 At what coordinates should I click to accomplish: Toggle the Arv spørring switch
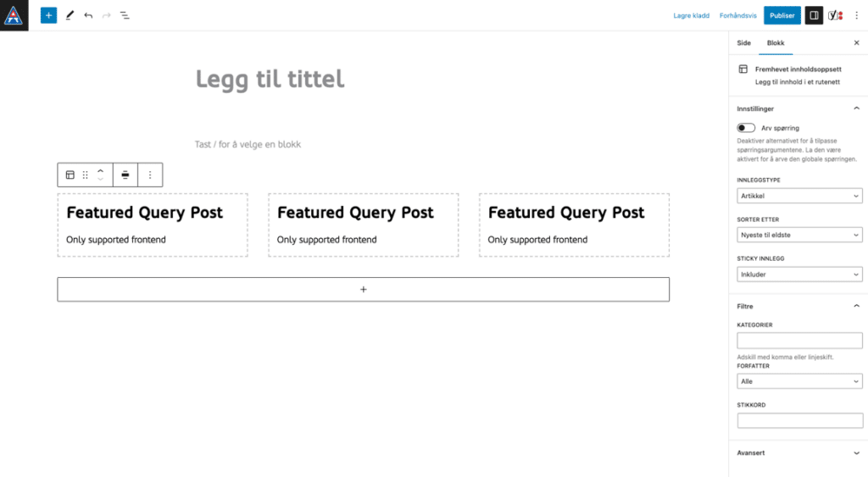(746, 128)
